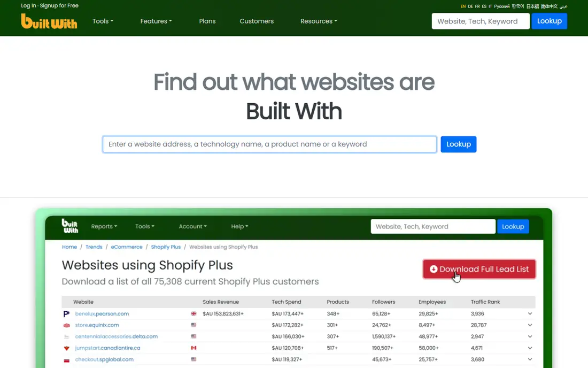The width and height of the screenshot is (588, 368).
Task: Expand the checkout.spglobal.com row chevron
Action: pyautogui.click(x=530, y=359)
